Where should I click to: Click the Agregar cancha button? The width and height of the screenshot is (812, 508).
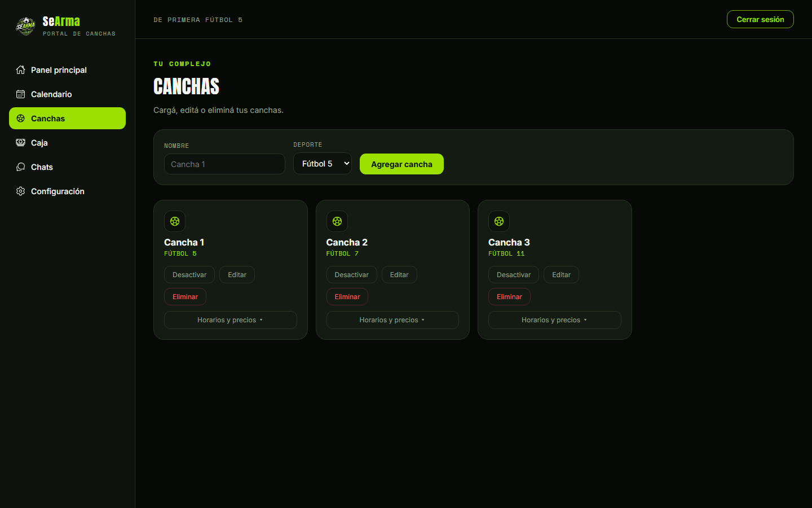[401, 164]
